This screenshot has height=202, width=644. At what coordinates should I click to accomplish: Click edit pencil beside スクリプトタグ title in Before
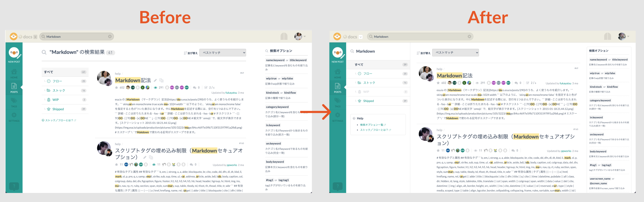[145, 157]
